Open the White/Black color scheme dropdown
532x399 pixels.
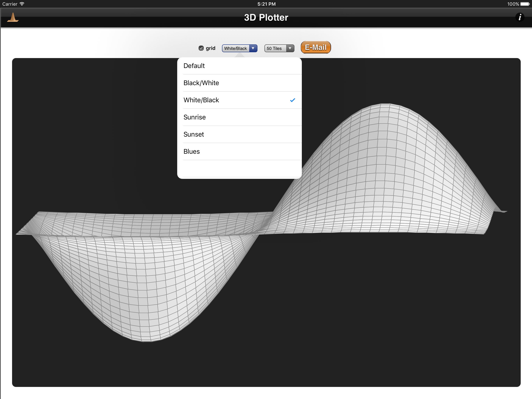[236, 48]
